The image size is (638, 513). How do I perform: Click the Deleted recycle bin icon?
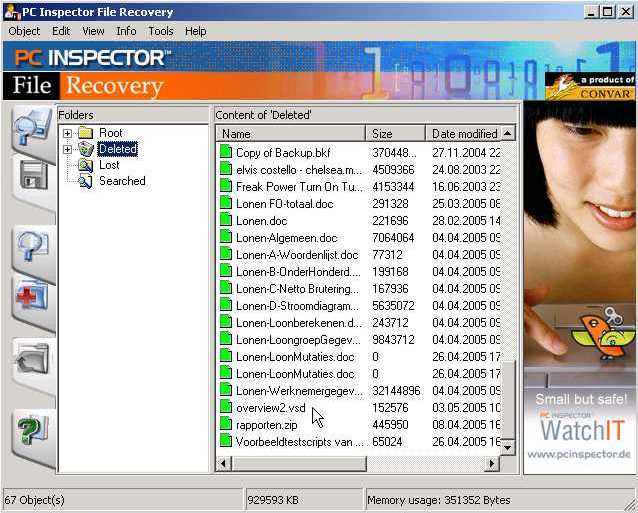(86, 149)
